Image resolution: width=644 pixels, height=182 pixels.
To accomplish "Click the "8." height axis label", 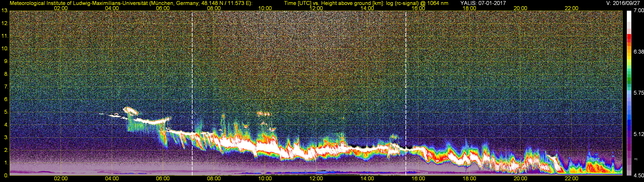I will coord(6,74).
